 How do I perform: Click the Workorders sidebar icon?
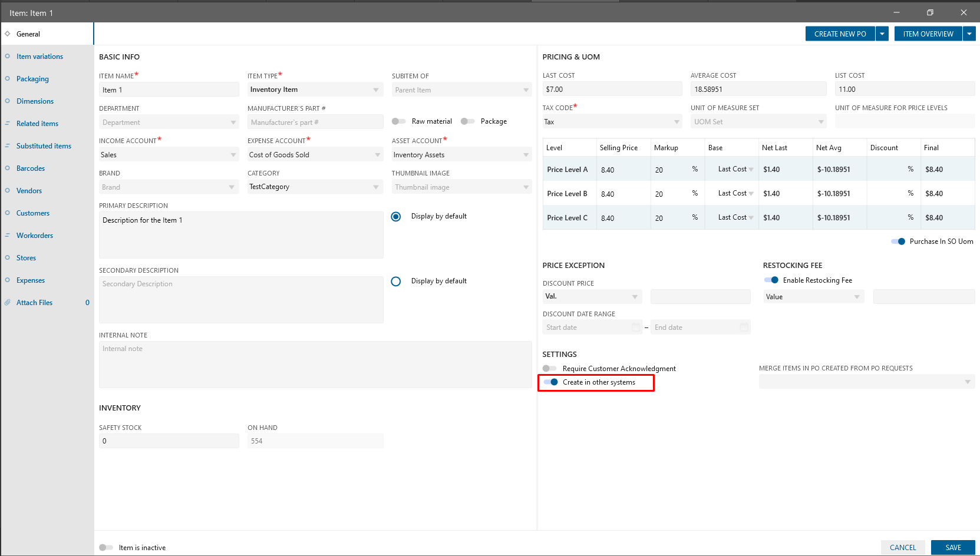point(8,236)
